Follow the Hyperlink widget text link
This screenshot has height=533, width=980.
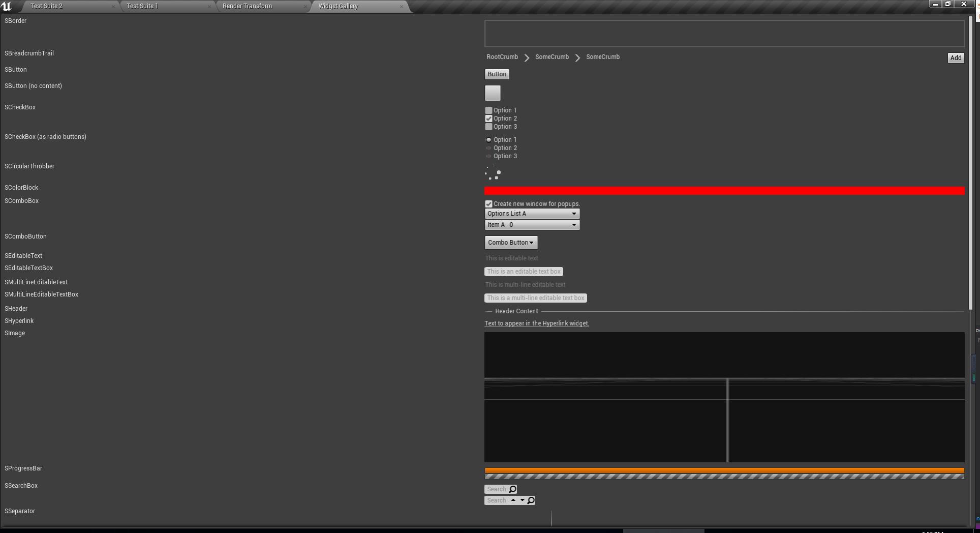(536, 323)
